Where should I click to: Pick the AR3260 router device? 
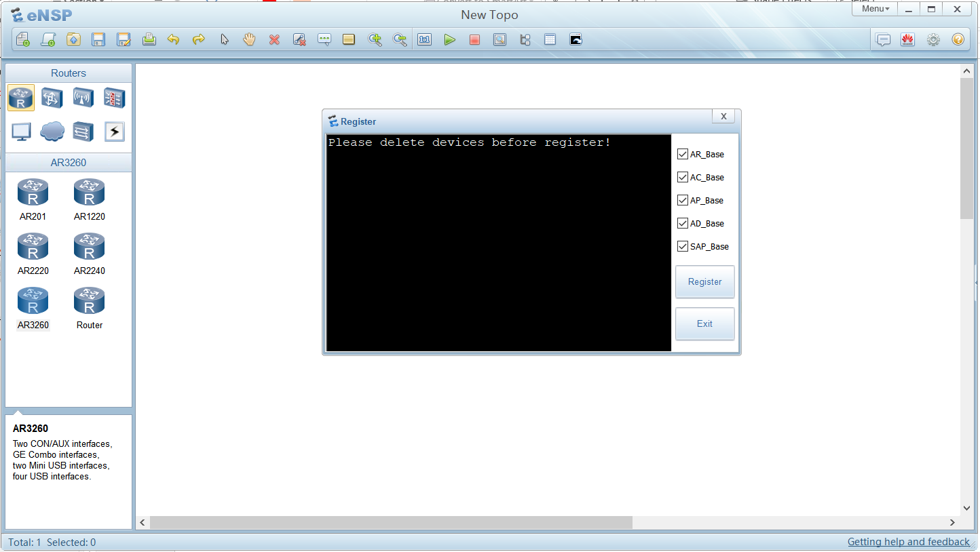[33, 308]
